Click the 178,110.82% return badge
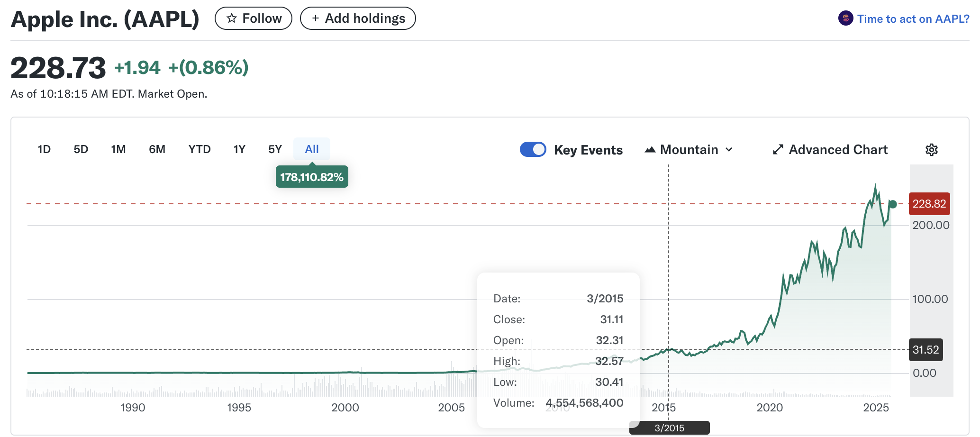Image resolution: width=980 pixels, height=437 pixels. [312, 177]
